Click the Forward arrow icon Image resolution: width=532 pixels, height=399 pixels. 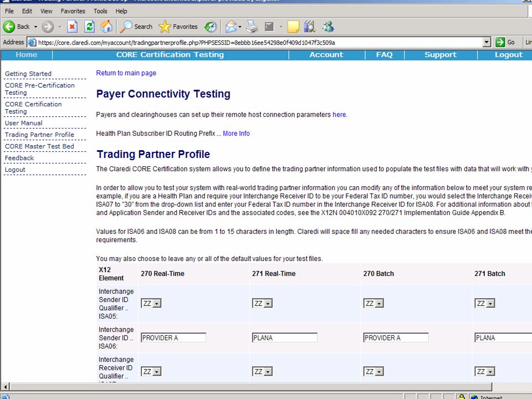click(48, 27)
